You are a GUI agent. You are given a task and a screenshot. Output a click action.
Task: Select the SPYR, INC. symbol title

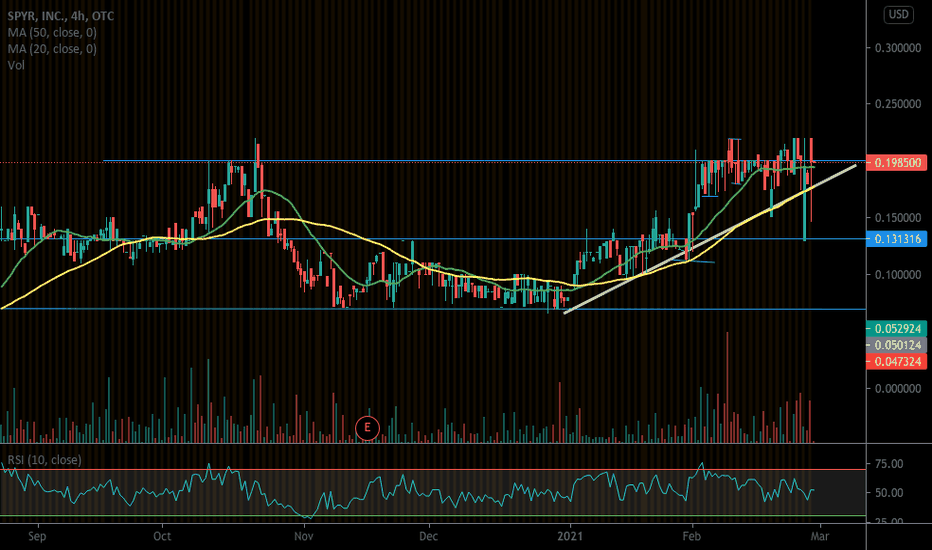[x=61, y=16]
